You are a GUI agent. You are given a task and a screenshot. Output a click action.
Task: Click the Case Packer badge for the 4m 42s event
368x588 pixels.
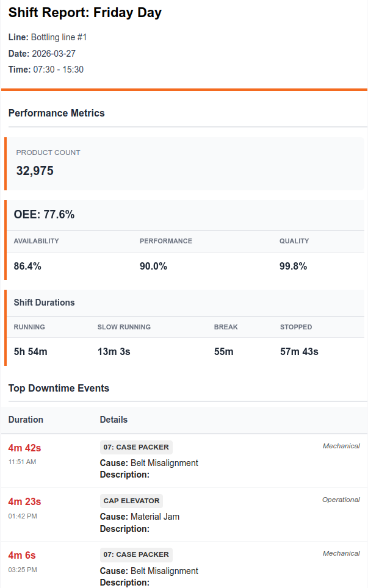(136, 447)
